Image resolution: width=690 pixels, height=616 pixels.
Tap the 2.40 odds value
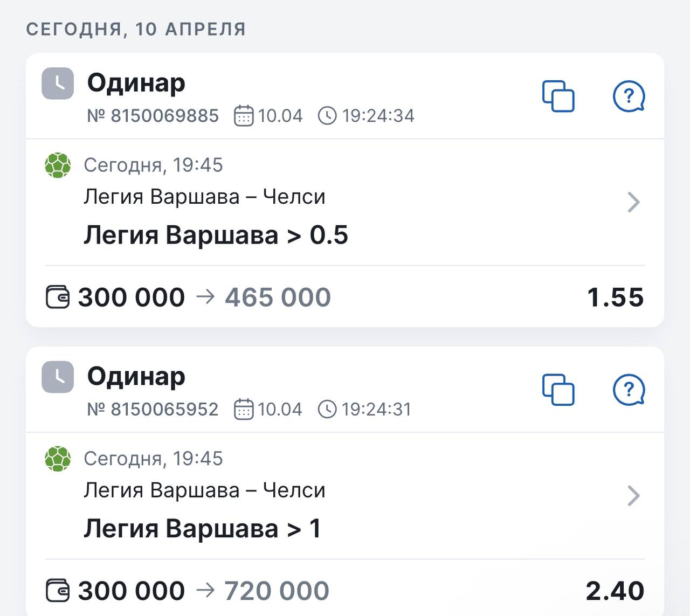click(x=615, y=591)
